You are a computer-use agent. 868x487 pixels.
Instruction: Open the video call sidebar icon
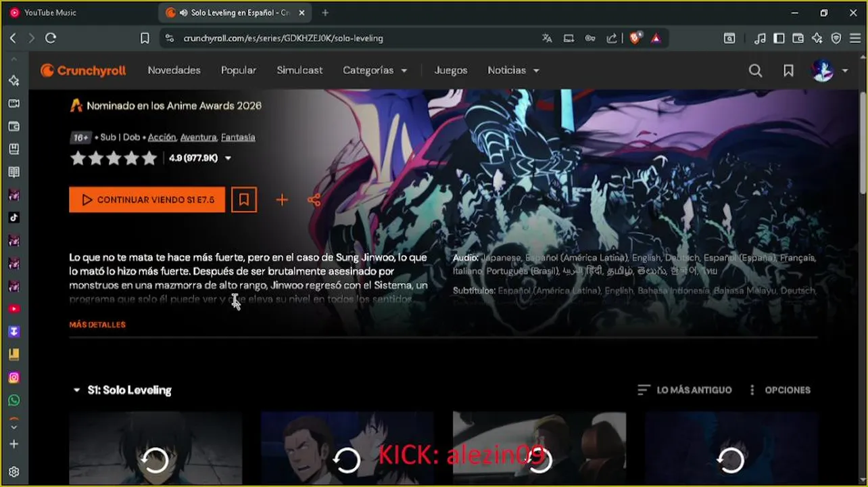[14, 103]
